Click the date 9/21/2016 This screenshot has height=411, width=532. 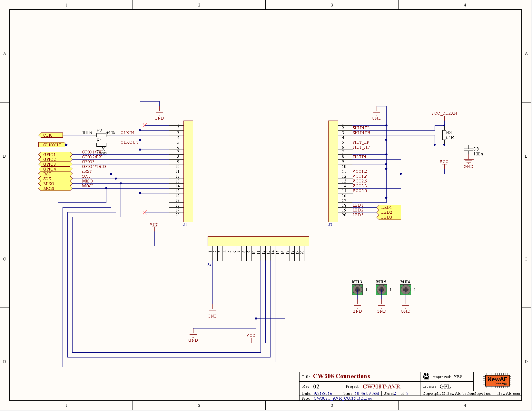323,394
